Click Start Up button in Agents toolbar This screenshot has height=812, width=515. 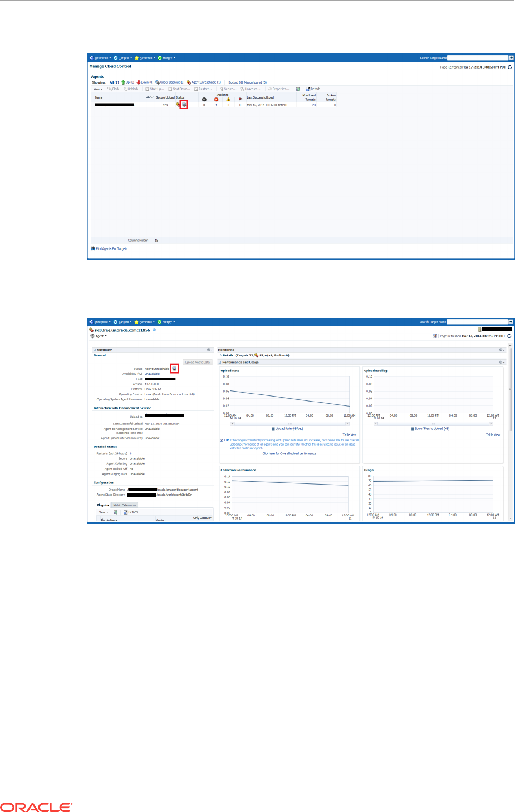155,89
